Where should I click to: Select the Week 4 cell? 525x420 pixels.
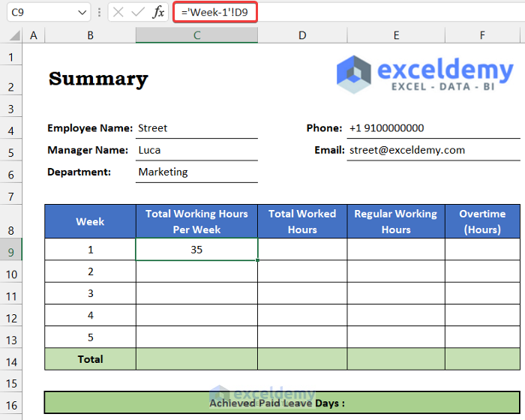click(91, 315)
